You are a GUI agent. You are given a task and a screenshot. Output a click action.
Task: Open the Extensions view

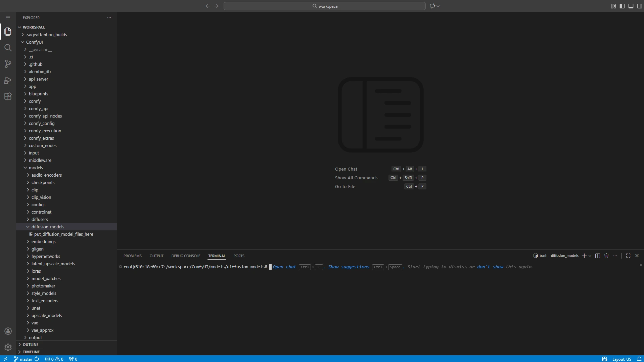pos(8,96)
